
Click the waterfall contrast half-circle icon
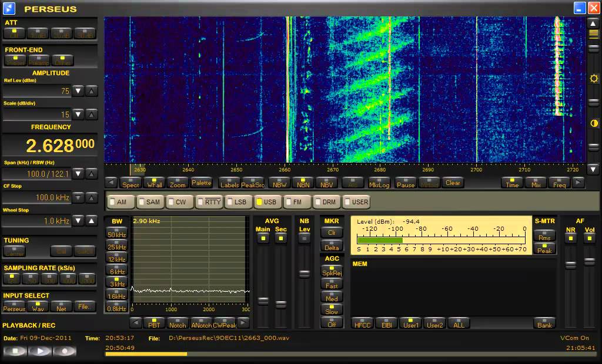coord(594,123)
